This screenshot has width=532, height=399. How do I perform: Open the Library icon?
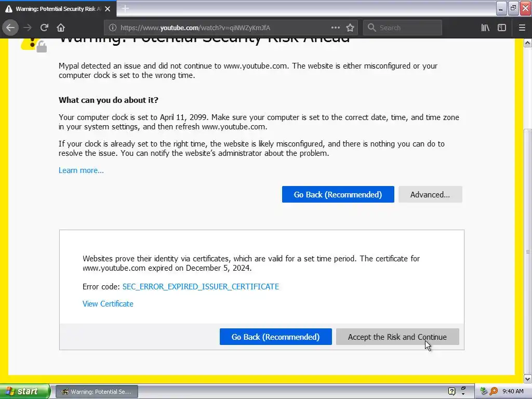(x=485, y=28)
